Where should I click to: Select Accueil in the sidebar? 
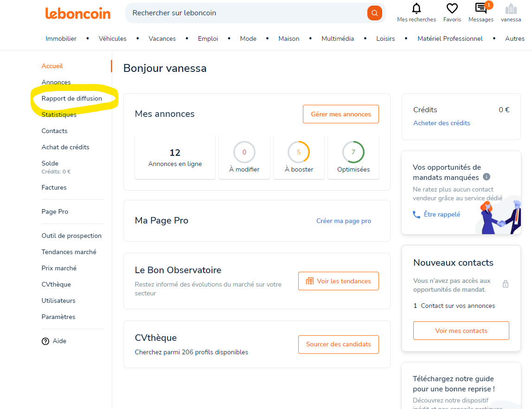[x=52, y=66]
